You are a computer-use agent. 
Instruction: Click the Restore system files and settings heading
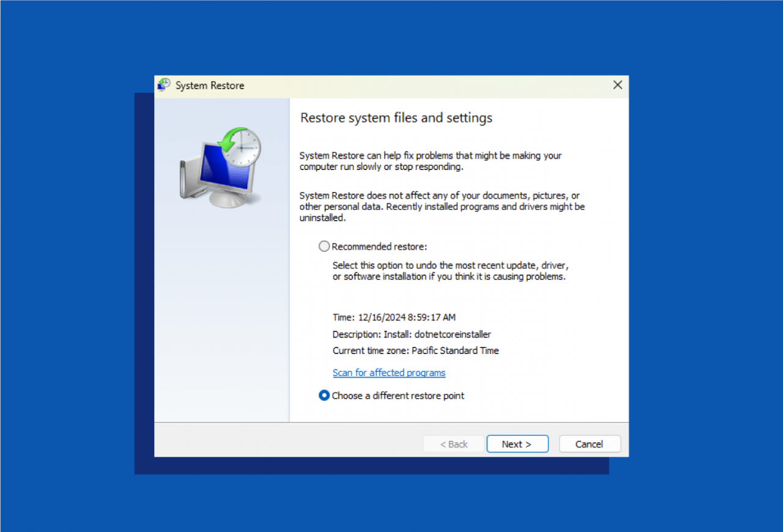(x=396, y=117)
